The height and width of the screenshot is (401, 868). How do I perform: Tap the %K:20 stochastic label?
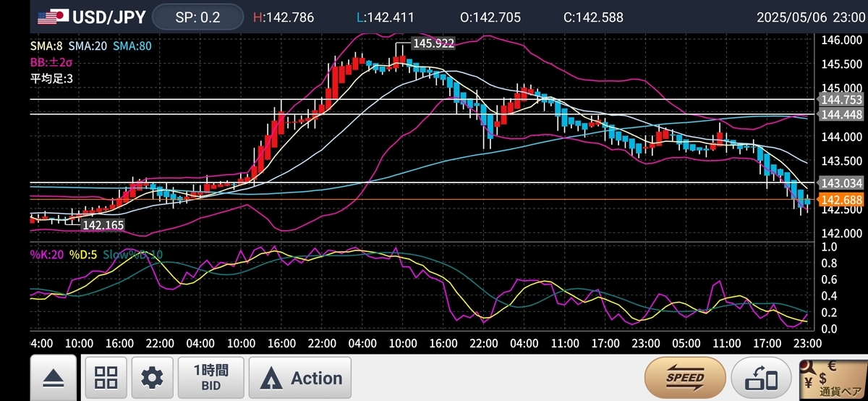[47, 255]
